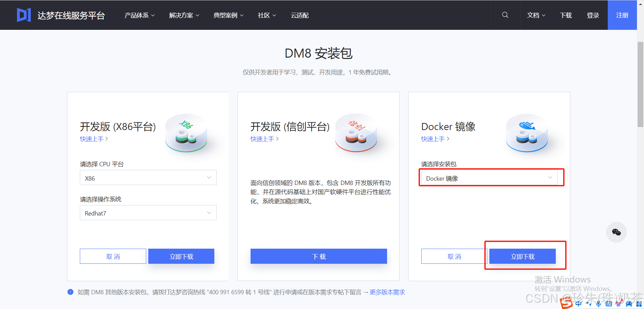Click 取消 in the X86 card
The width and height of the screenshot is (644, 309).
[113, 256]
